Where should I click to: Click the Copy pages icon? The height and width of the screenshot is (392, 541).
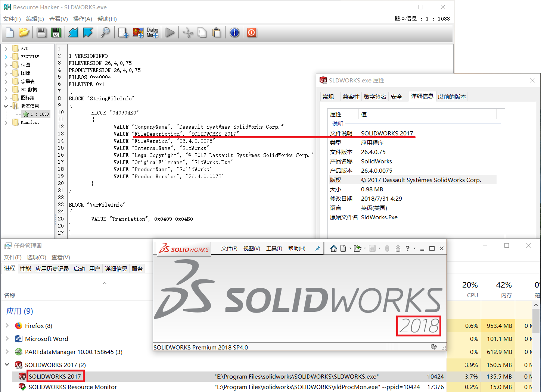point(202,33)
